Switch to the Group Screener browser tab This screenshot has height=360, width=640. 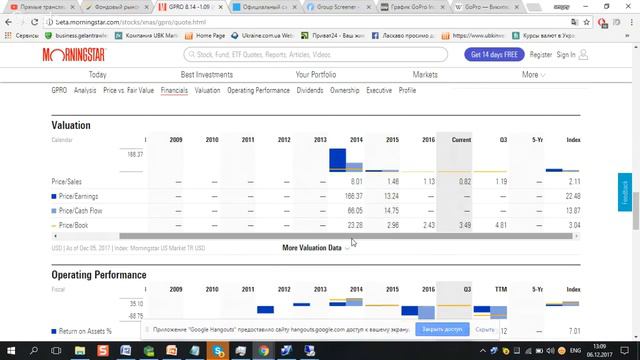pos(337,7)
